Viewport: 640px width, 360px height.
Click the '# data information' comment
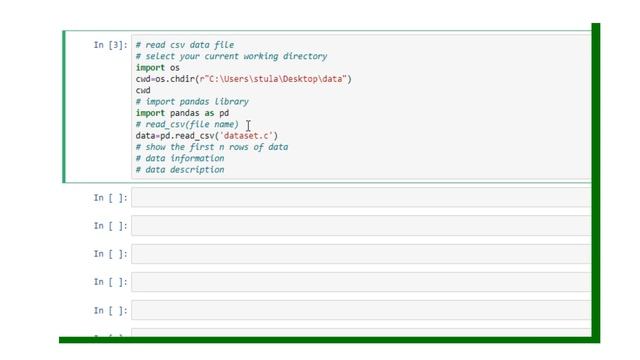point(180,158)
